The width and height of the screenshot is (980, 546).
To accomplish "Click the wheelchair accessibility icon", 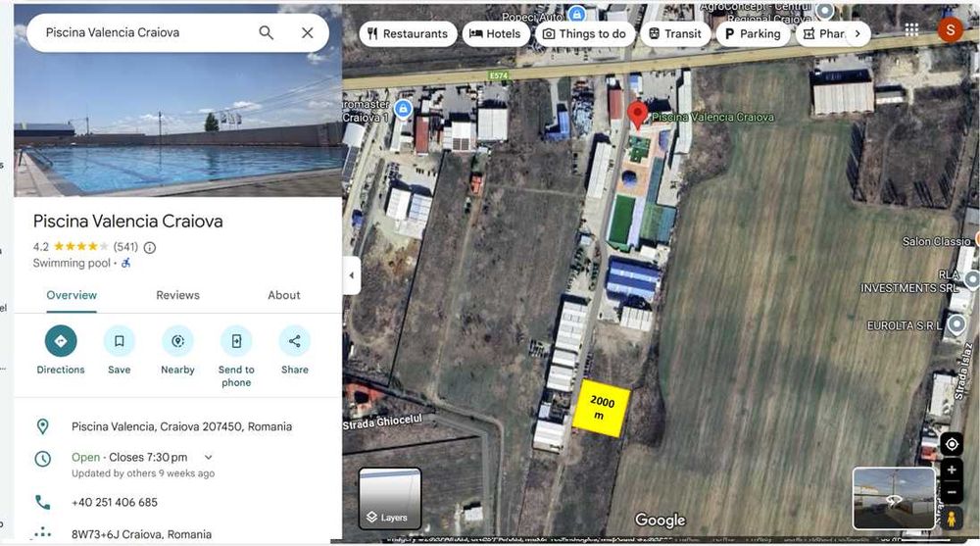I will (126, 264).
